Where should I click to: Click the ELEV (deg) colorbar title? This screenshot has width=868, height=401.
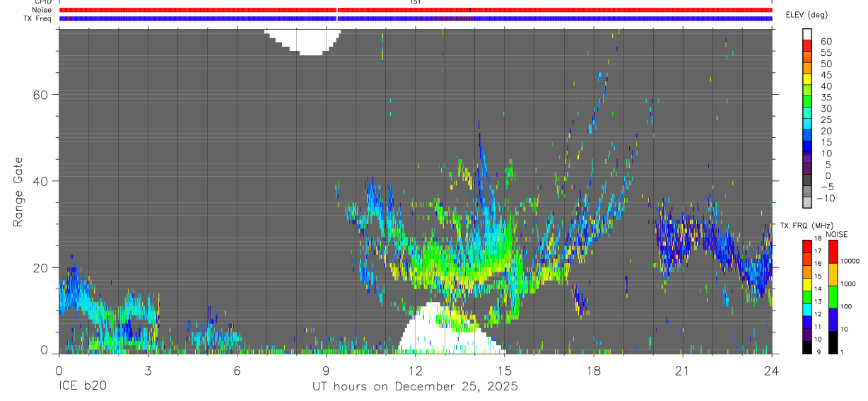coord(807,15)
